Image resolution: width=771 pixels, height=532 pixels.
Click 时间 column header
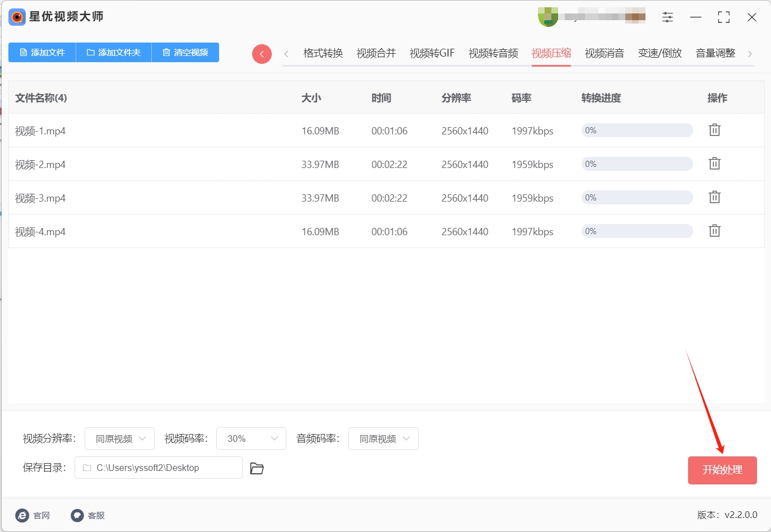pyautogui.click(x=381, y=98)
